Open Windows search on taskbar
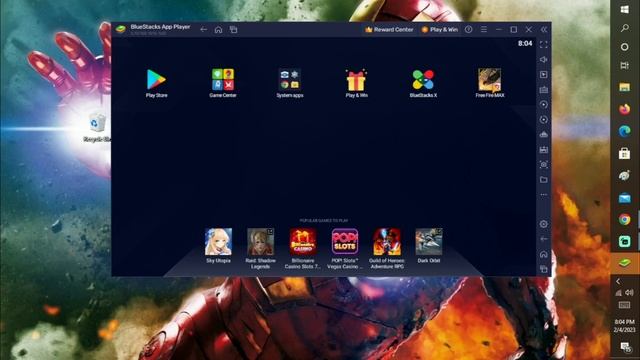 [624, 28]
